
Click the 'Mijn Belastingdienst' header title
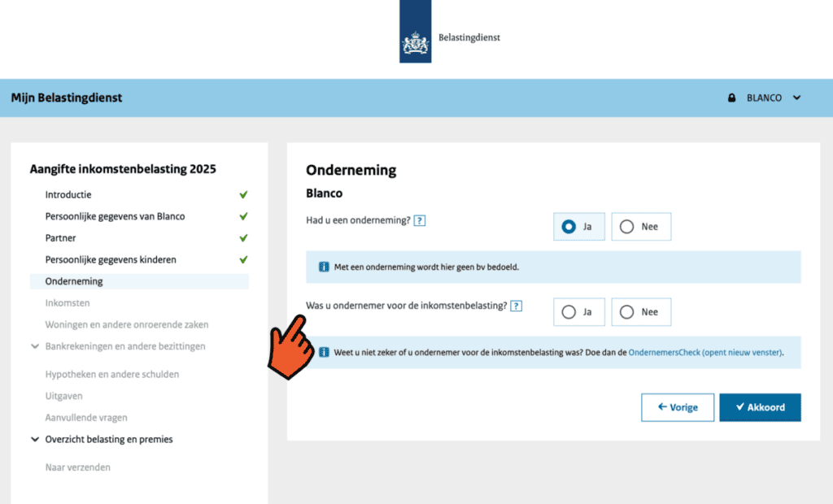67,98
